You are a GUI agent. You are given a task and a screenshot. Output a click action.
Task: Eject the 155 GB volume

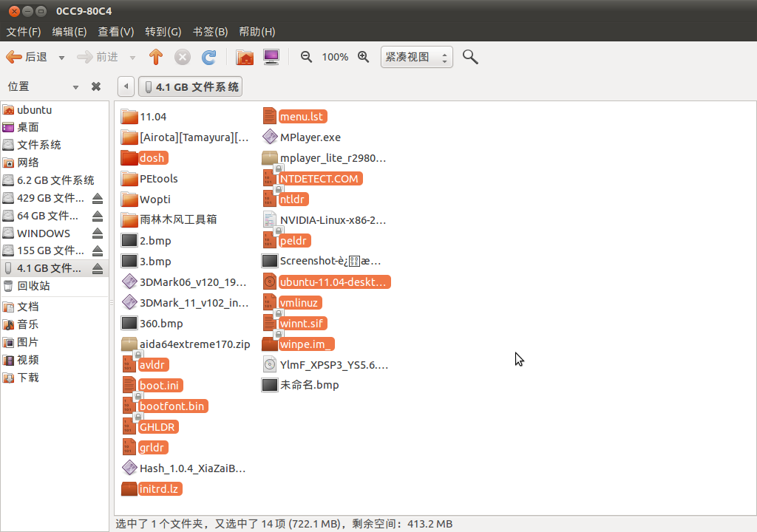pyautogui.click(x=98, y=250)
